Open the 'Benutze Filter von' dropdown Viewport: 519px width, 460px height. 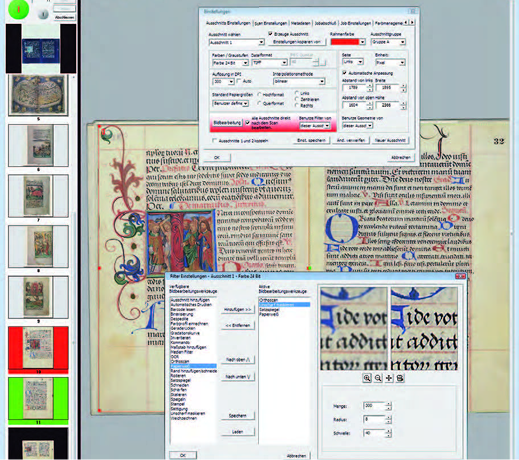pyautogui.click(x=315, y=126)
